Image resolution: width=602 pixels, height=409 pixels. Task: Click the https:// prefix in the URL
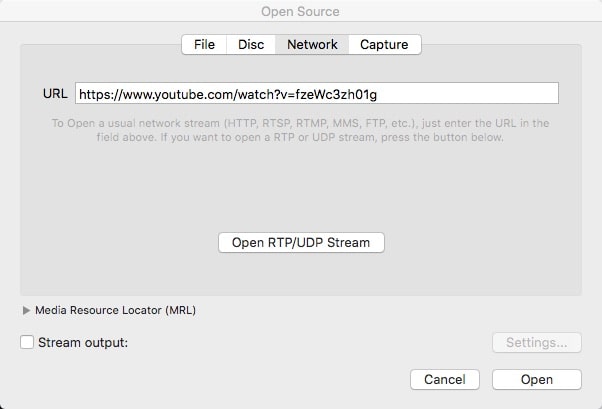coord(100,93)
